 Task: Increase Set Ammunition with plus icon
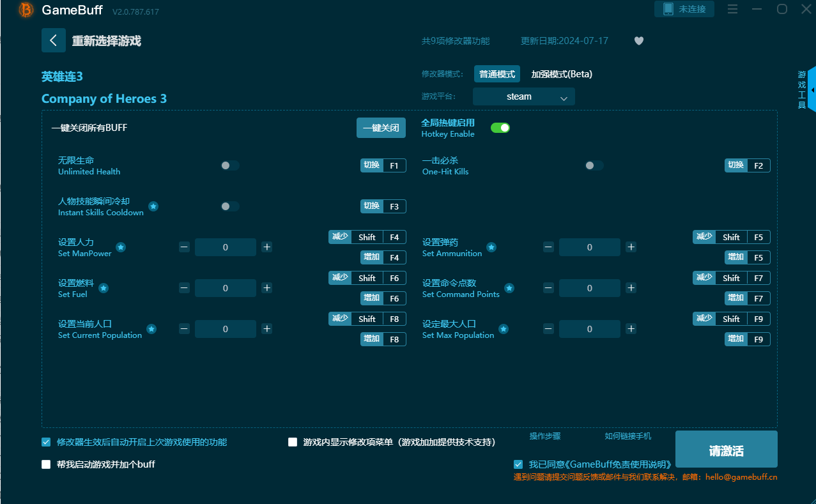[631, 247]
